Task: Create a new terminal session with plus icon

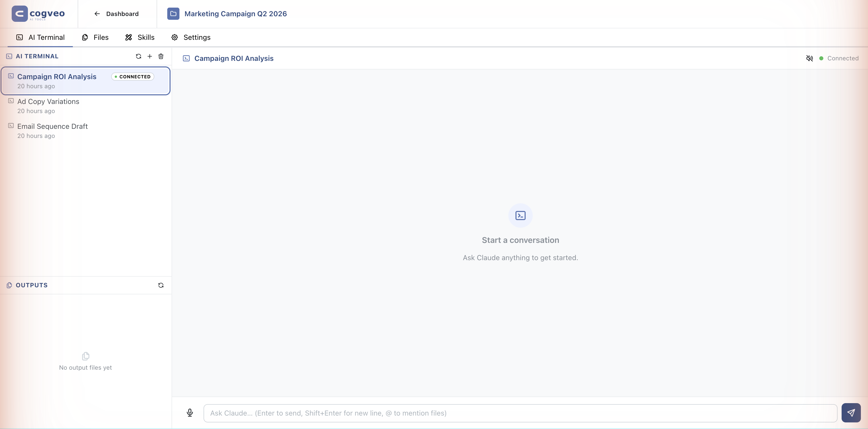Action: [x=149, y=56]
